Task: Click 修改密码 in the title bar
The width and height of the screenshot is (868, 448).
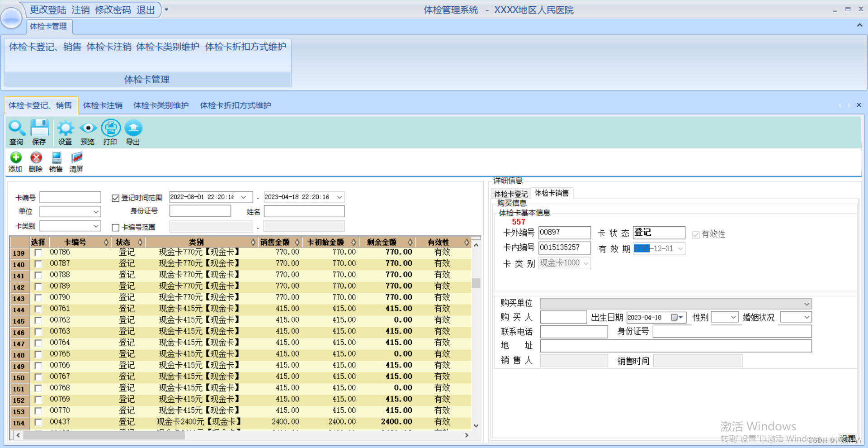Action: [x=113, y=10]
